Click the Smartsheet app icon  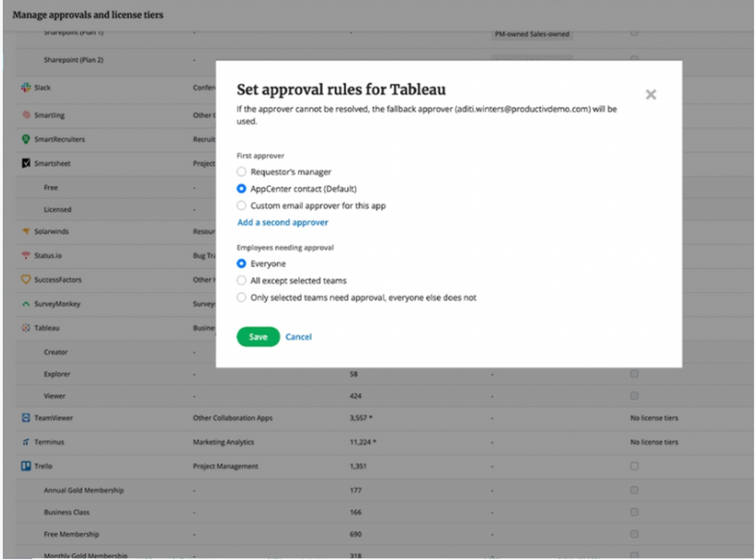[x=26, y=163]
